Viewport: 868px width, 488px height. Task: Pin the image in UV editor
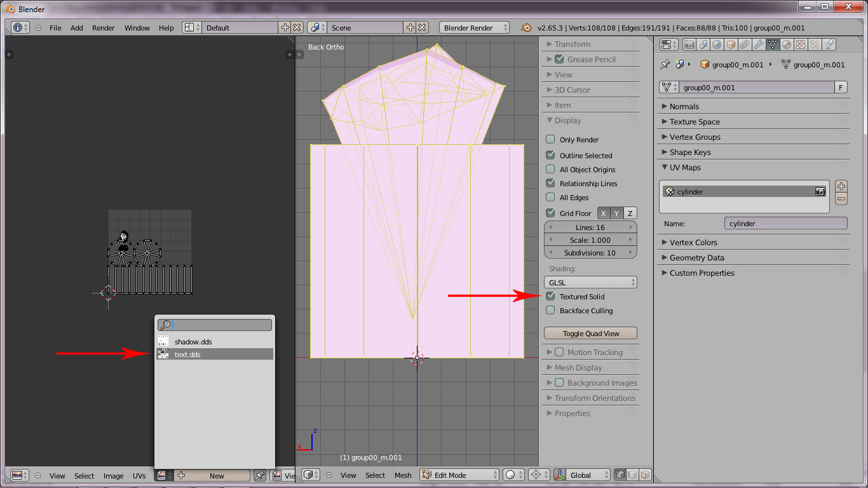pyautogui.click(x=259, y=475)
